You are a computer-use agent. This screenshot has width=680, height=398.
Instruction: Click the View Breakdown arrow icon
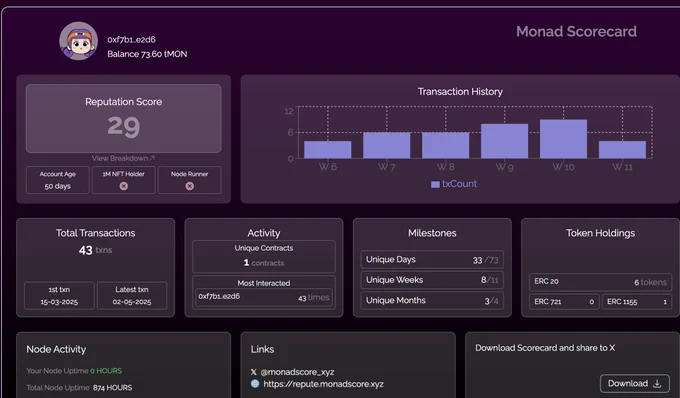pyautogui.click(x=152, y=158)
